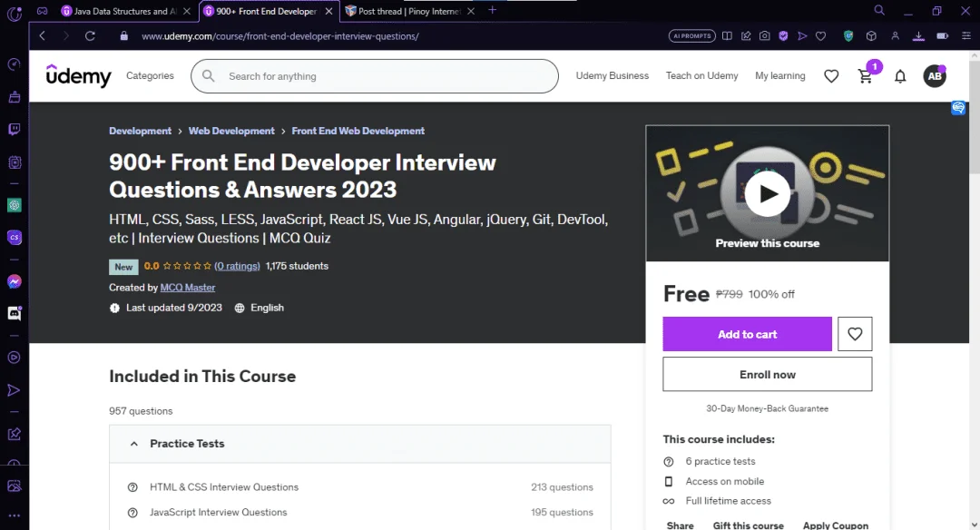This screenshot has height=530, width=980.
Task: Open AB user account avatar
Action: tap(935, 76)
